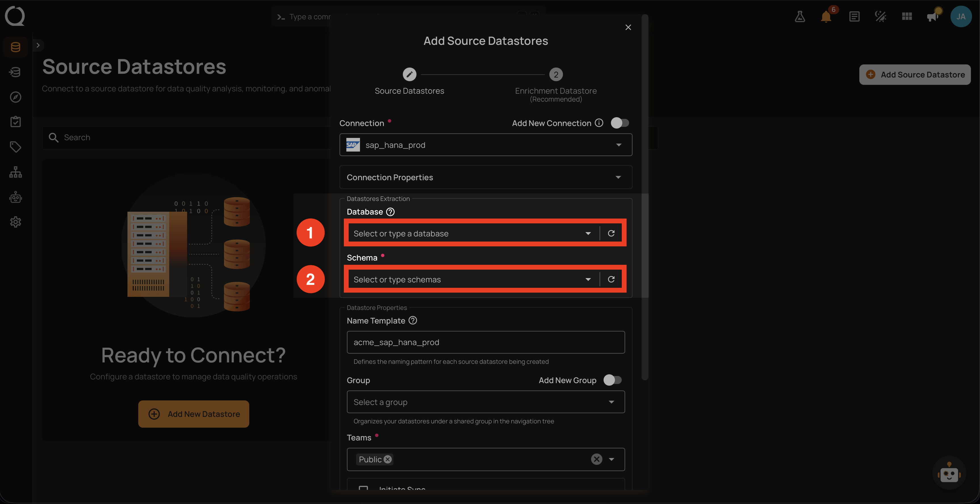Open the flask experiments icon in header

(800, 16)
